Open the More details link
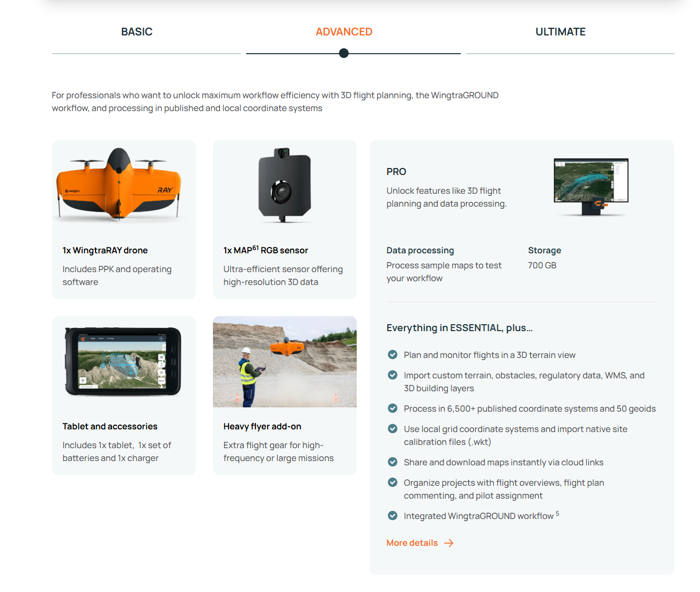This screenshot has width=700, height=592. click(412, 543)
